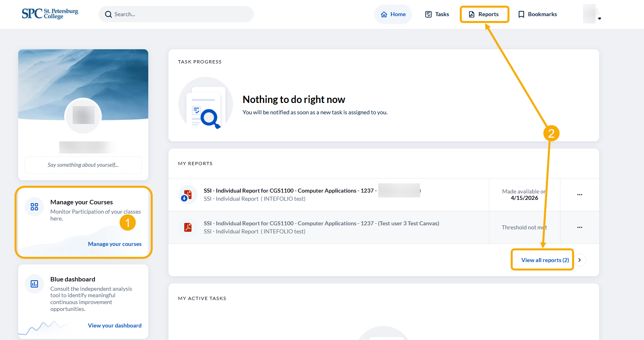This screenshot has height=340, width=644.
Task: Click the PDF icon of Test user 3 report
Action: [x=188, y=227]
